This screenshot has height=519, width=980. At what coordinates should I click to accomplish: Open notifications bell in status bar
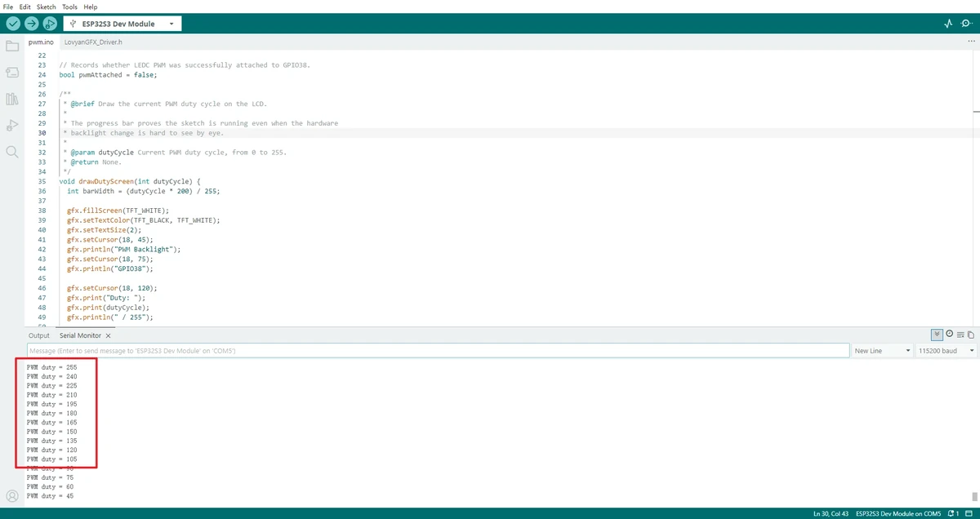click(951, 513)
